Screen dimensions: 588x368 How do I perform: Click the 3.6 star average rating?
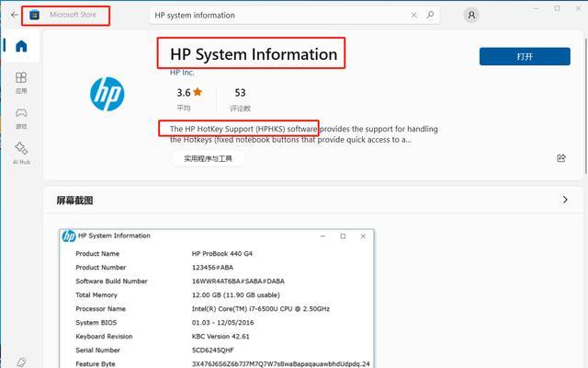point(189,99)
